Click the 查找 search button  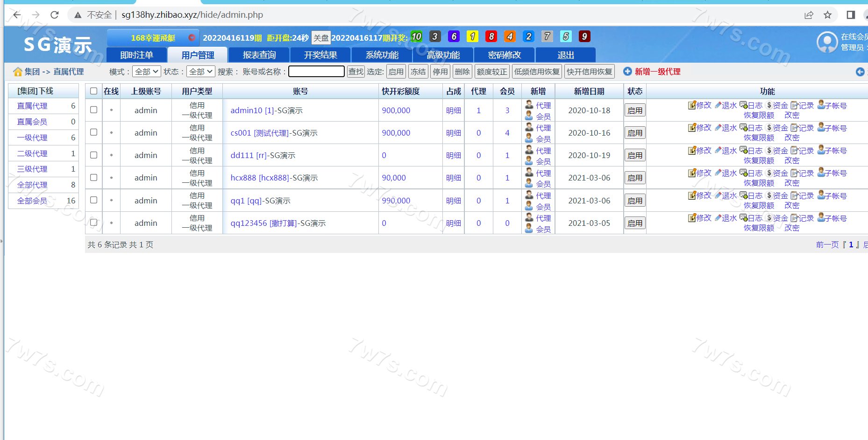point(356,72)
